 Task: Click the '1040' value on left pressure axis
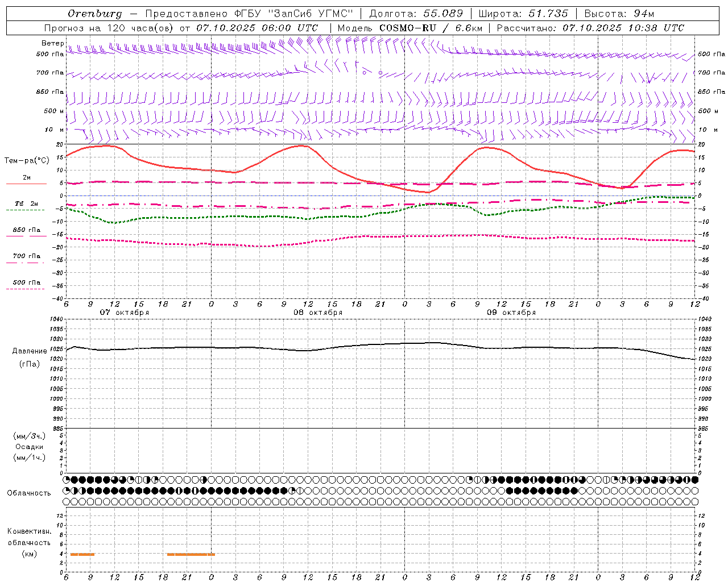click(x=56, y=319)
